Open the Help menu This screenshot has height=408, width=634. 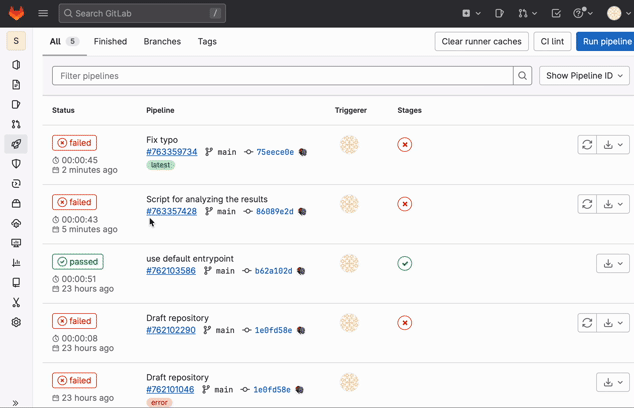pyautogui.click(x=583, y=13)
